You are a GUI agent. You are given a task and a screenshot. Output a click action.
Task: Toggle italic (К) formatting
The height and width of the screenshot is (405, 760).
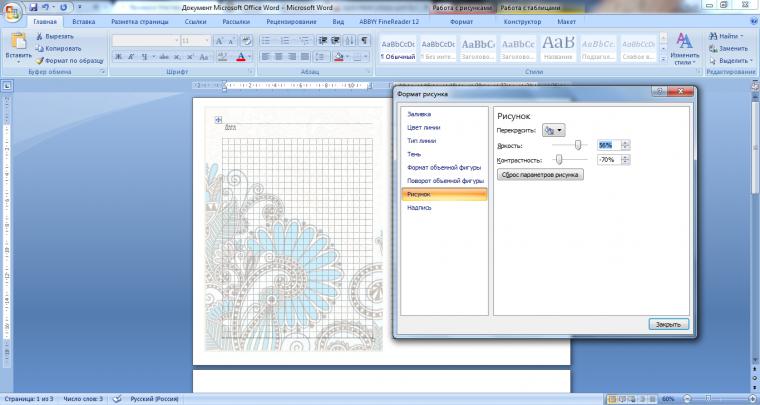pyautogui.click(x=131, y=57)
